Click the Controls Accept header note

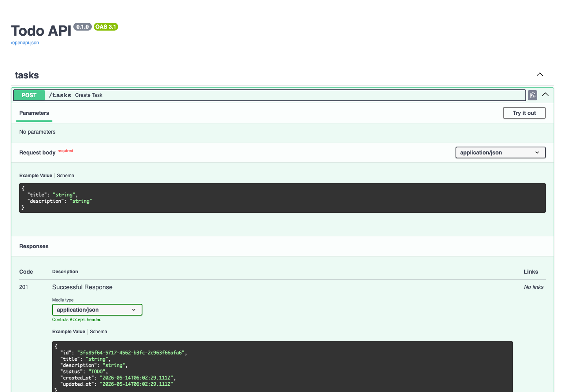point(77,319)
